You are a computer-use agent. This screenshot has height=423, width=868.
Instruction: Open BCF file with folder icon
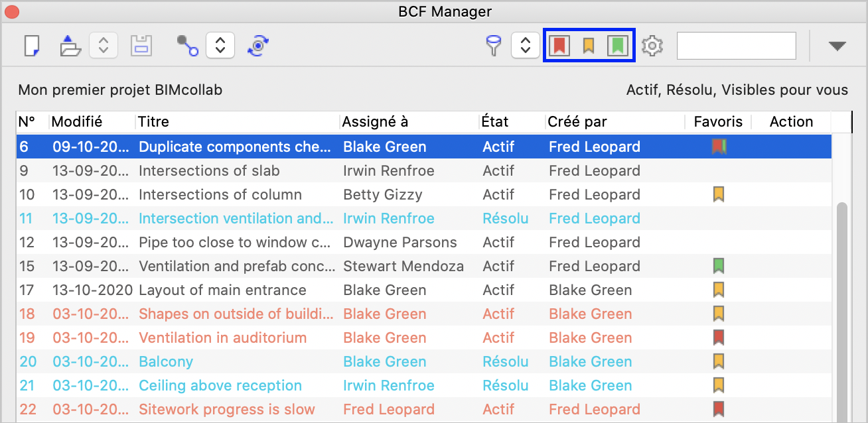pos(70,46)
